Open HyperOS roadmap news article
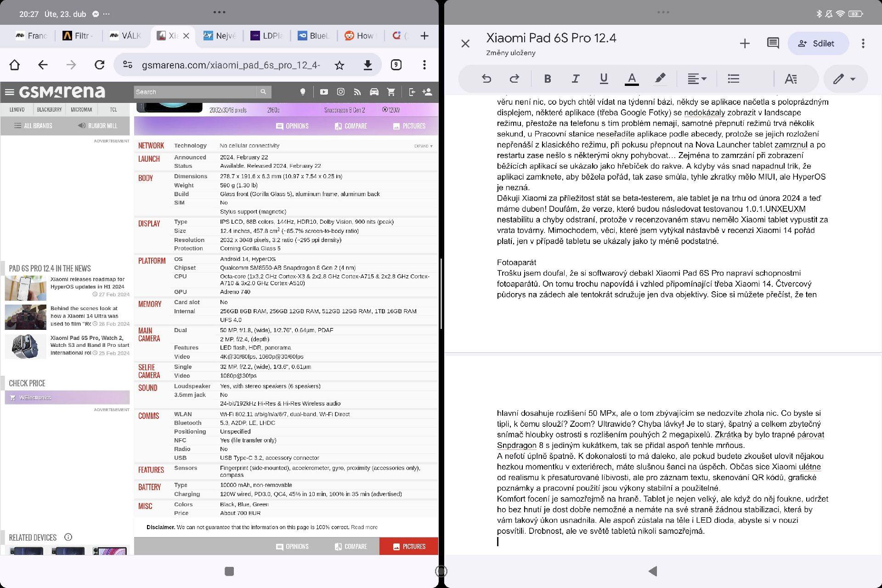The image size is (882, 588). click(87, 283)
